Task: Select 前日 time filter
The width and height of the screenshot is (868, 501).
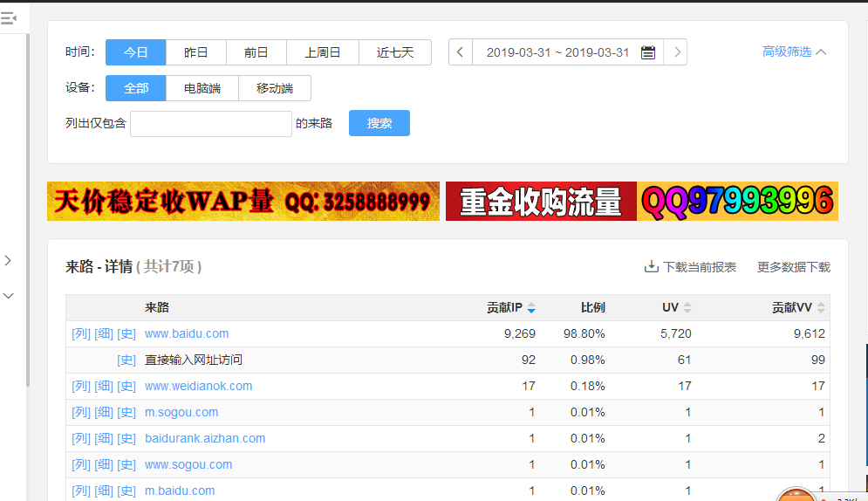Action: [x=256, y=52]
